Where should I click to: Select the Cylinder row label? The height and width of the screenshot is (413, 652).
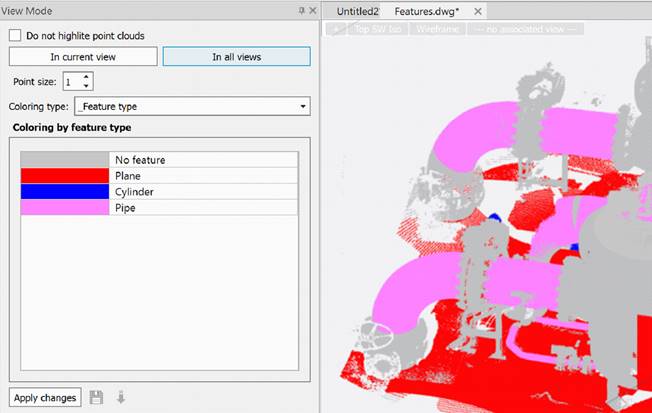point(134,192)
